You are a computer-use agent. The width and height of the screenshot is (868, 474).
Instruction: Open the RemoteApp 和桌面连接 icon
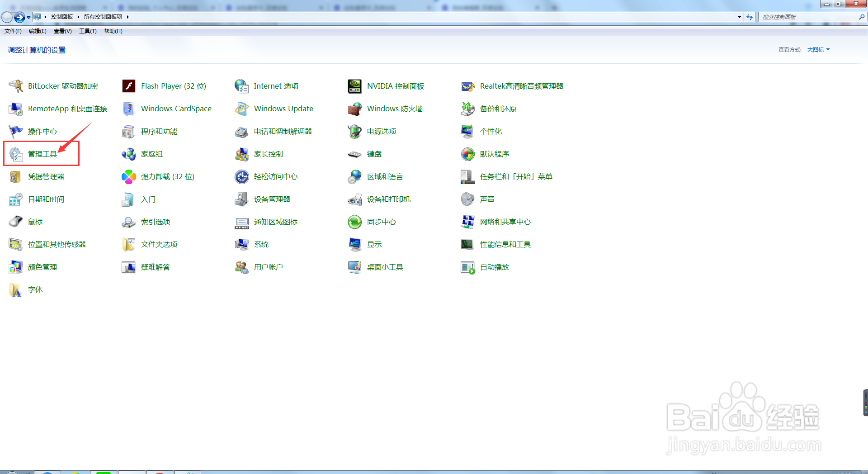pyautogui.click(x=16, y=109)
